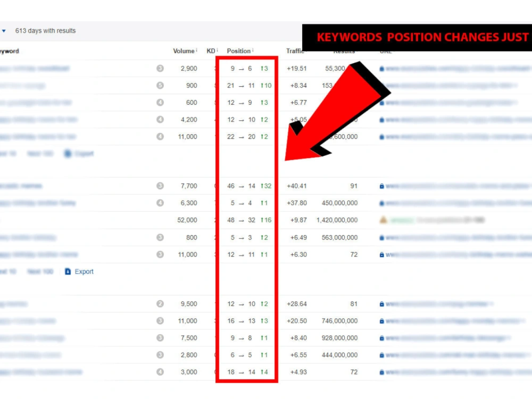
Task: Click the clear Export link above the 9,500 row
Action: tap(79, 272)
